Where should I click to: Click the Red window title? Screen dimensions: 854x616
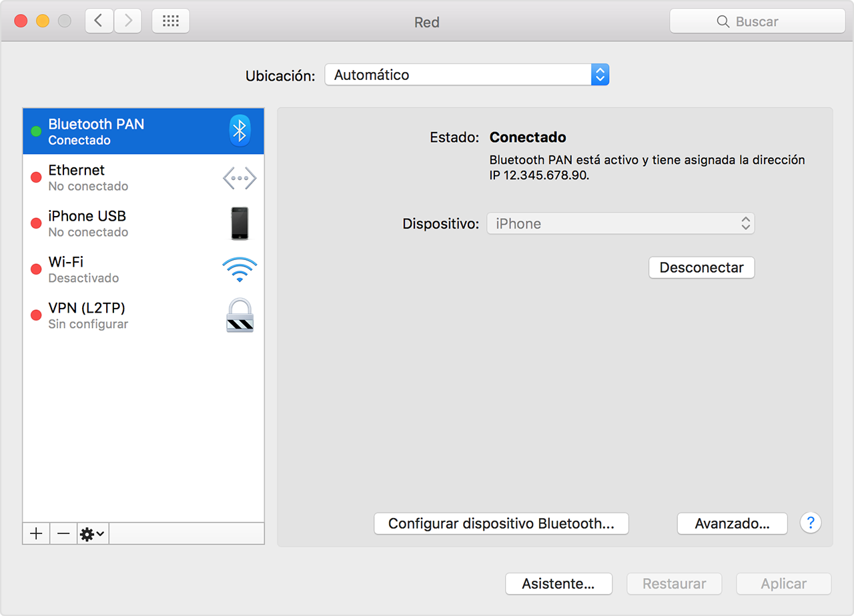click(427, 22)
